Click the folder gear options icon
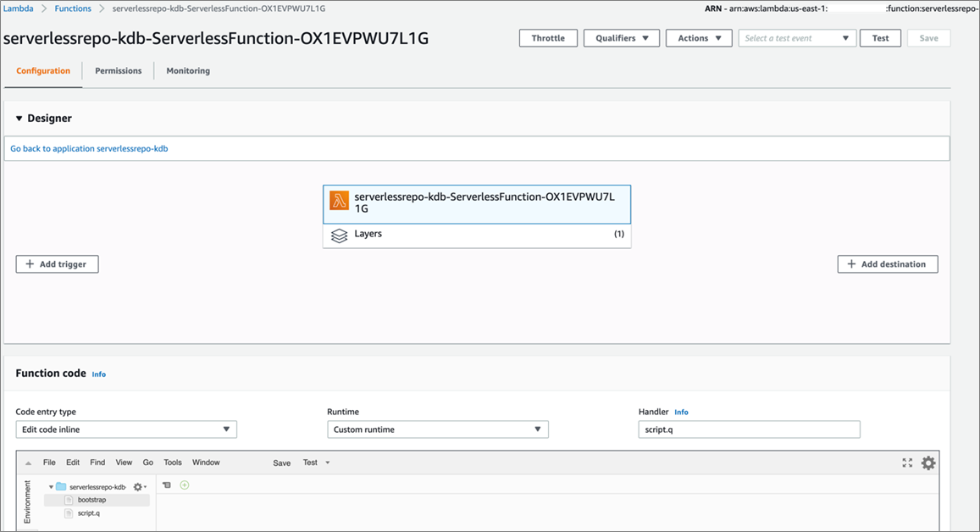Screen dimensions: 980x532 point(139,487)
